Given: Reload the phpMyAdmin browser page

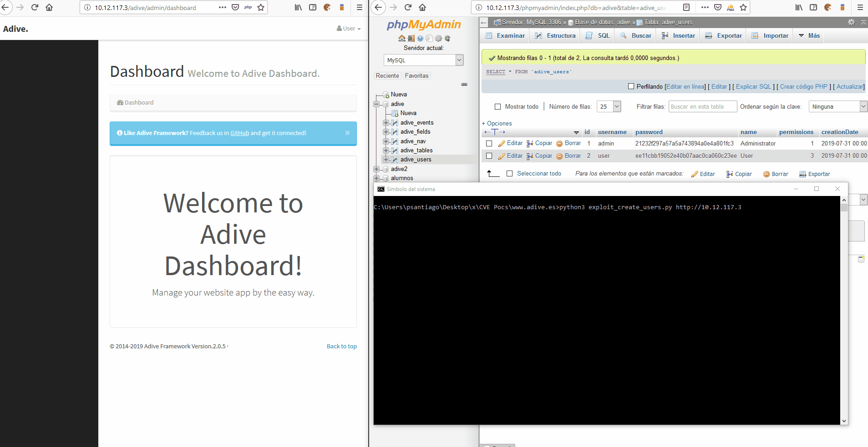Looking at the screenshot, I should pyautogui.click(x=408, y=7).
